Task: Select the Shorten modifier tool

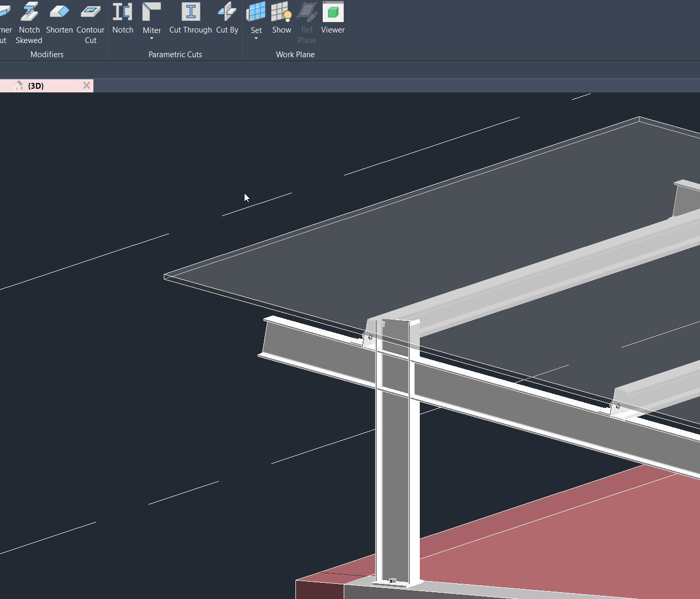Action: (59, 21)
